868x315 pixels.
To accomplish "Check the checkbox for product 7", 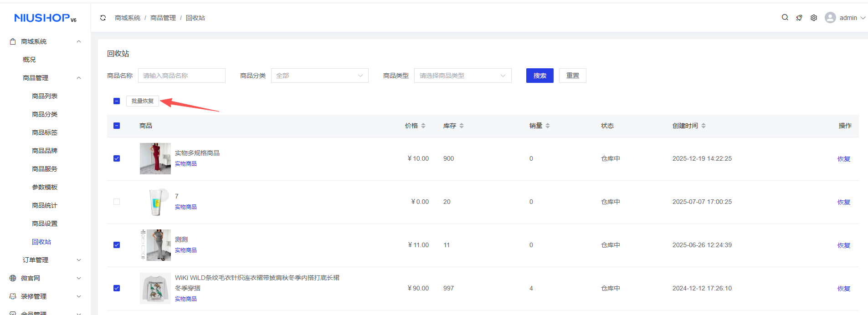I will tap(117, 202).
